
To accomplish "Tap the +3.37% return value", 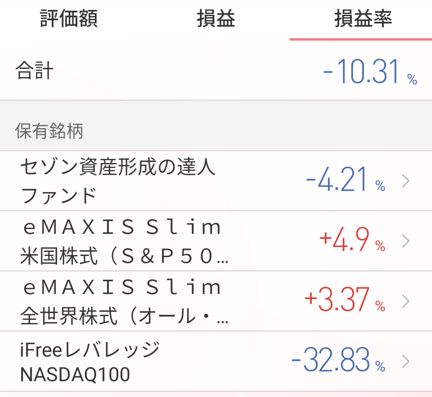I will [x=345, y=300].
